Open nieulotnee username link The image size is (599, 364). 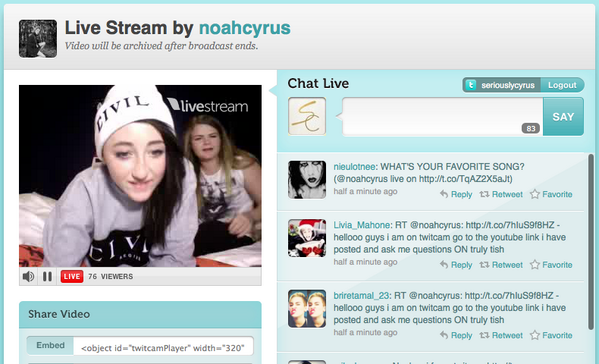[x=354, y=167]
